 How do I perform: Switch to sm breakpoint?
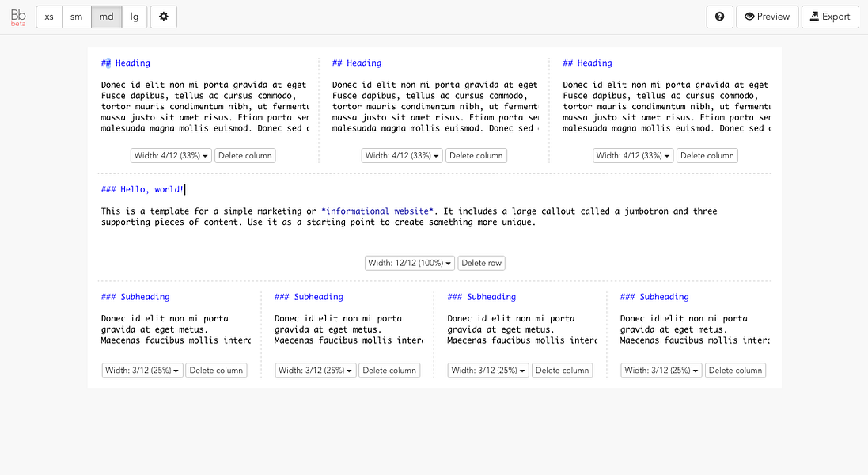coord(76,17)
